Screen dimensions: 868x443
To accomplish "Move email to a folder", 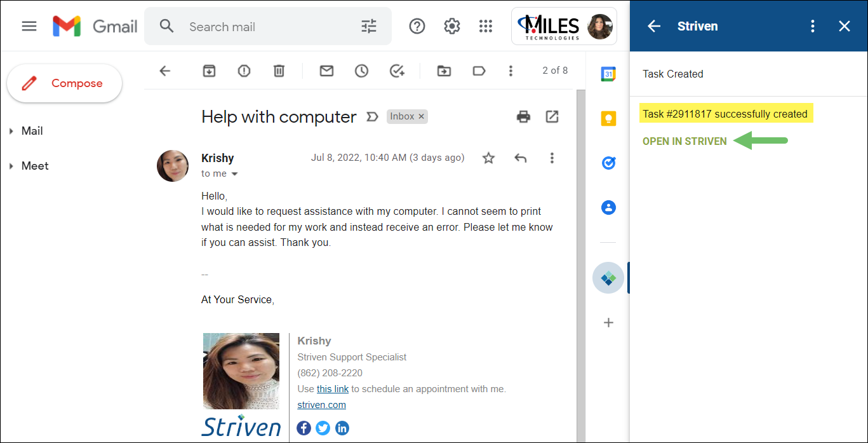I will tap(444, 71).
